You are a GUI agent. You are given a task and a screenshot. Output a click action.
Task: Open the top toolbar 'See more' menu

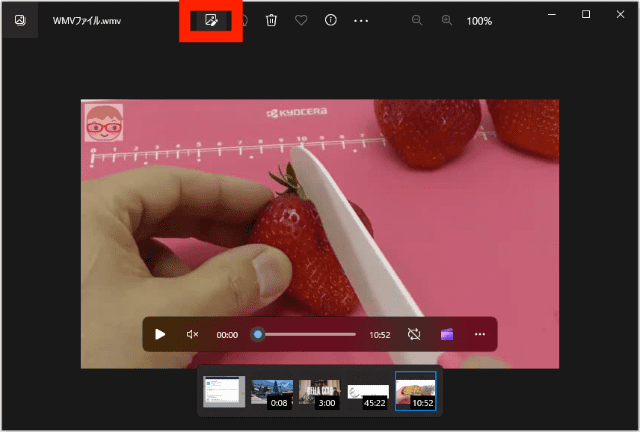361,20
